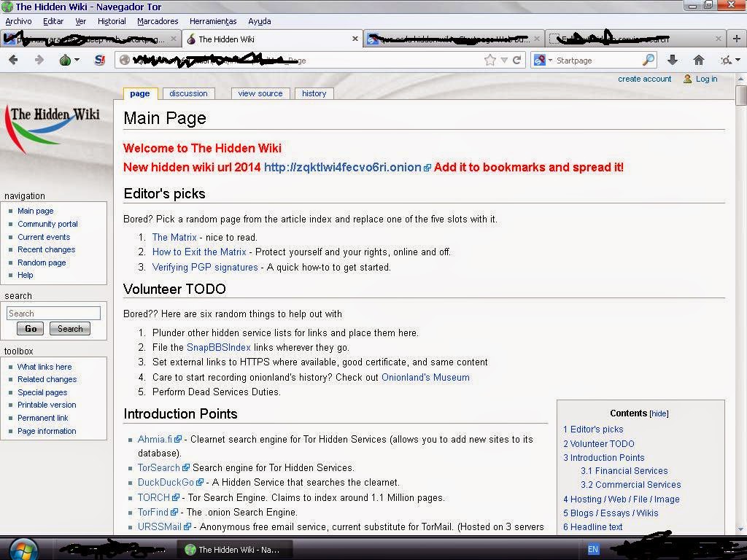The image size is (747, 560).
Task: Open 'What links here' link
Action: (x=44, y=367)
